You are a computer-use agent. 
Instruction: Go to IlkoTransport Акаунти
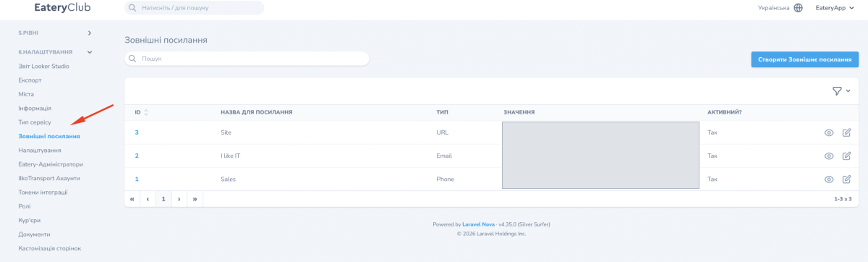point(49,178)
